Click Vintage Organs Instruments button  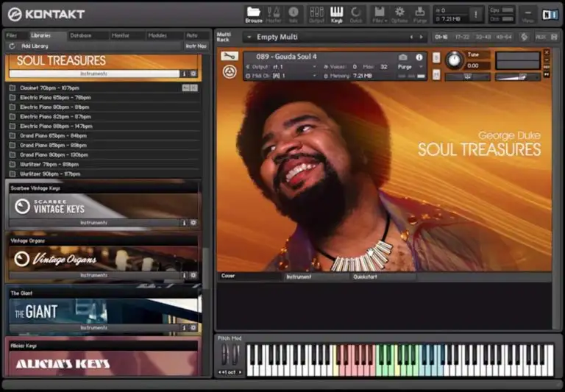94,275
